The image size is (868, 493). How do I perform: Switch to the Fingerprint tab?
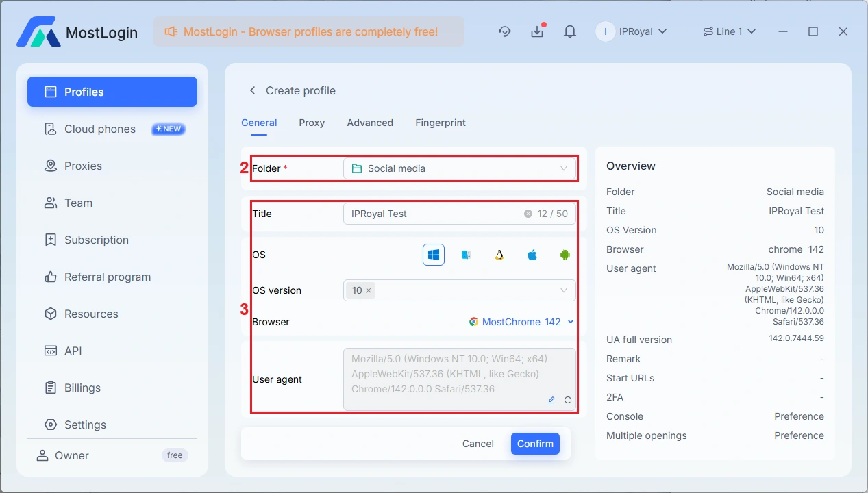point(441,123)
